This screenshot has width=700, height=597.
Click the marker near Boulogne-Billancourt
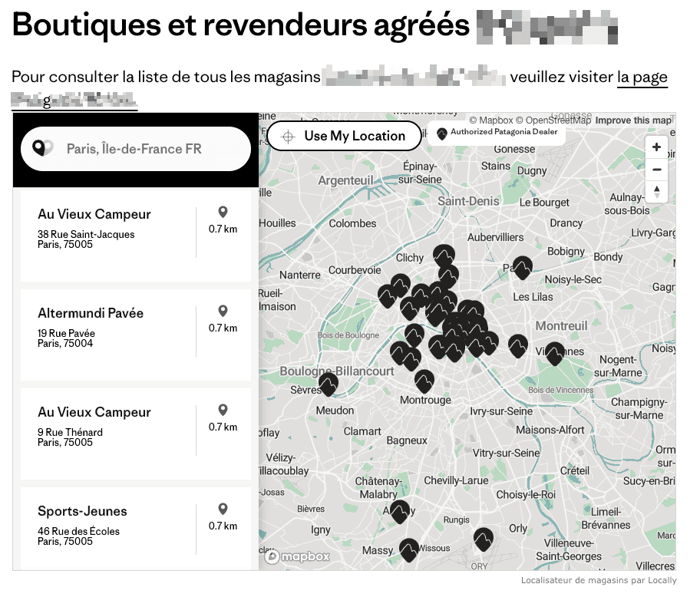point(329,384)
